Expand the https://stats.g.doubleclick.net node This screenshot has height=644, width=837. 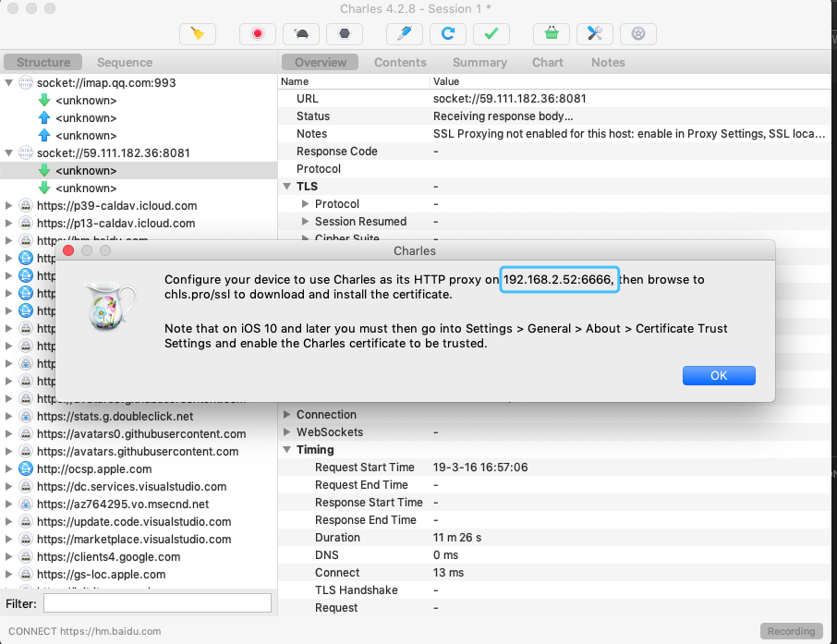(9, 416)
